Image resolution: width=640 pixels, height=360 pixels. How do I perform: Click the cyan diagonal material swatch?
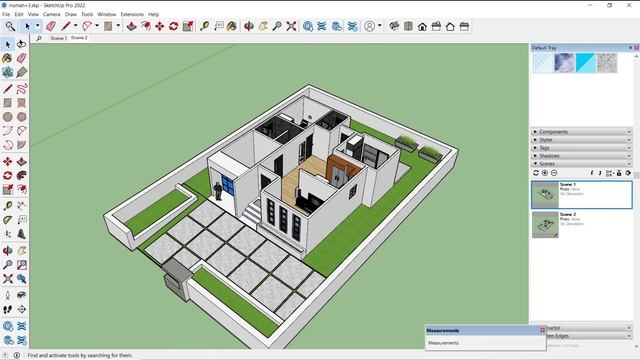[586, 63]
